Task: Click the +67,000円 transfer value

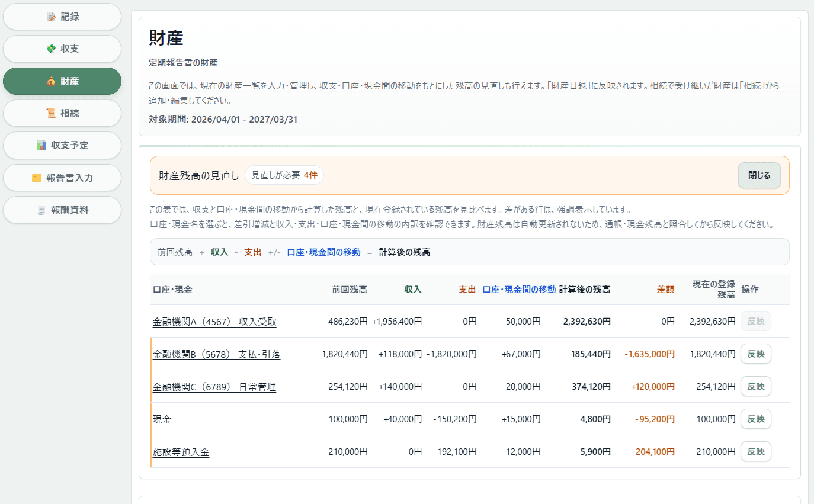Action: tap(521, 354)
